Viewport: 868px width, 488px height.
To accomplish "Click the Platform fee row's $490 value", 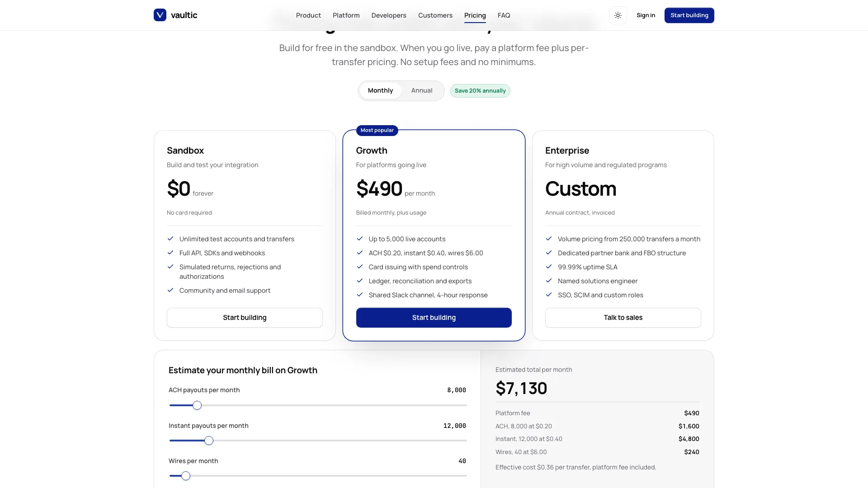I will [692, 413].
